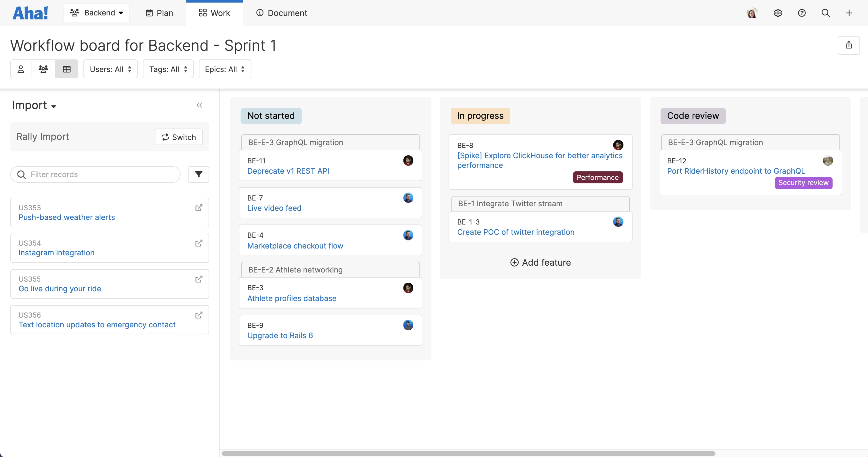868x457 pixels.
Task: Switch to individual user view
Action: coord(21,69)
